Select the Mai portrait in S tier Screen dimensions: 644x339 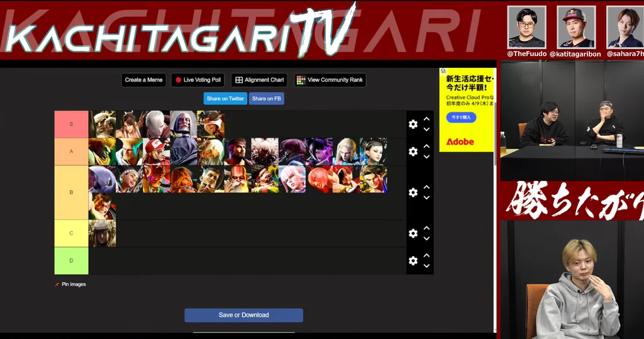tap(130, 124)
